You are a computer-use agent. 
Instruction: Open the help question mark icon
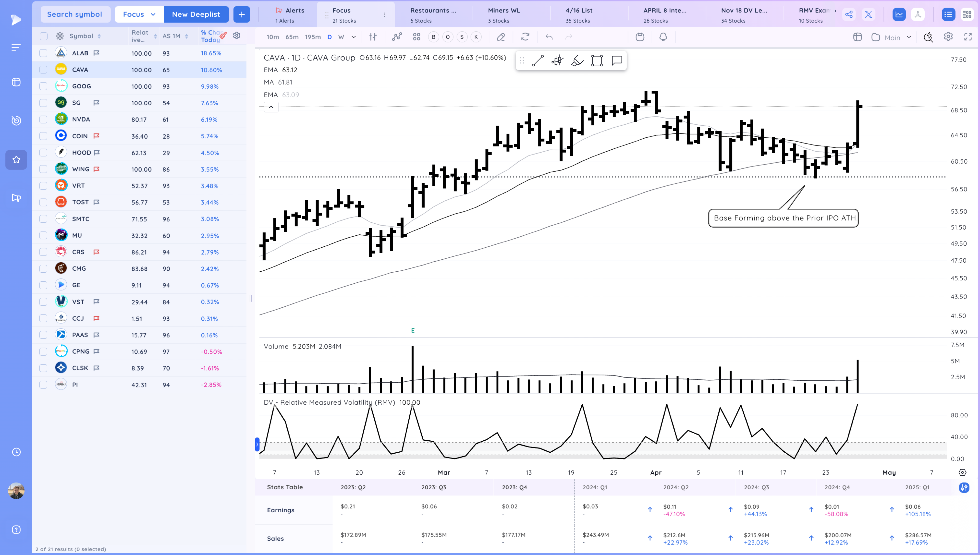click(16, 530)
